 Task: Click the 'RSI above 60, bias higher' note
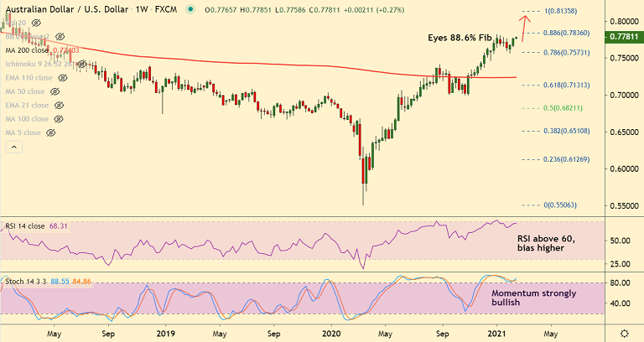546,243
